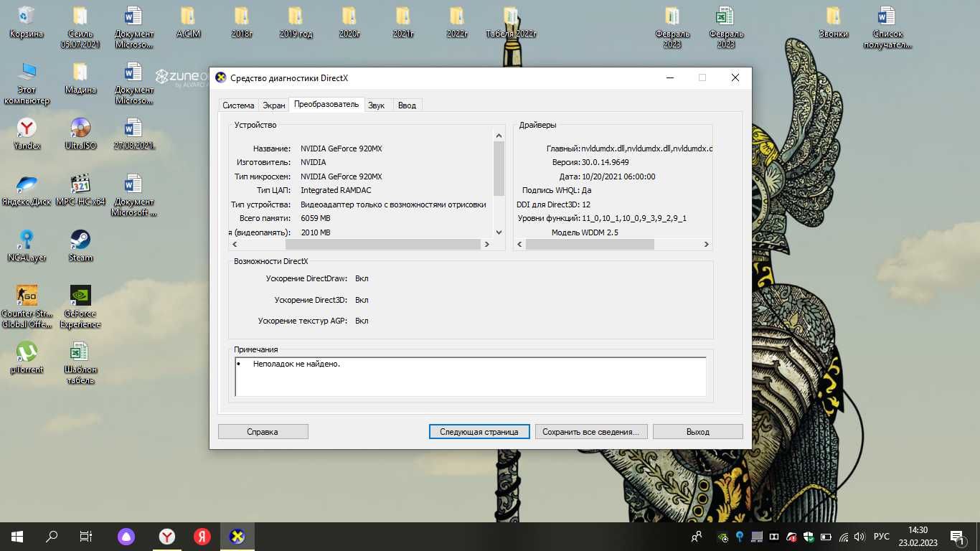Select the Преобразователь tab
980x551 pixels.
pos(326,105)
